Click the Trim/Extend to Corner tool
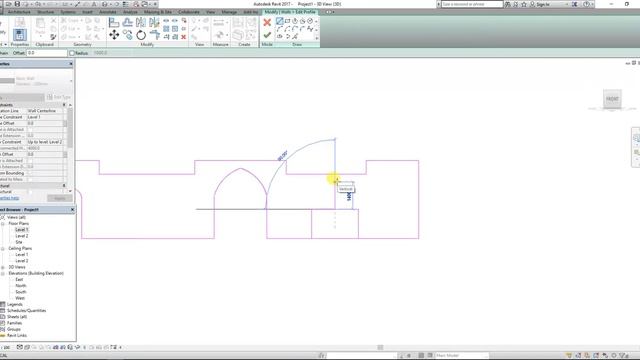This screenshot has width=640, height=360. tap(154, 35)
